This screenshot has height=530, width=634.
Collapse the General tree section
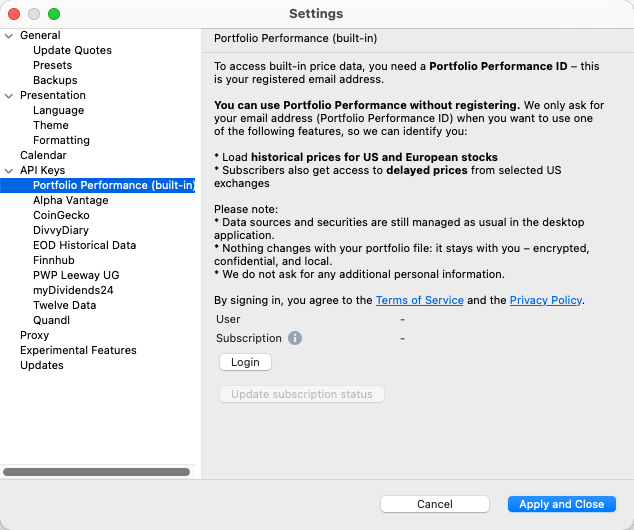(x=10, y=35)
